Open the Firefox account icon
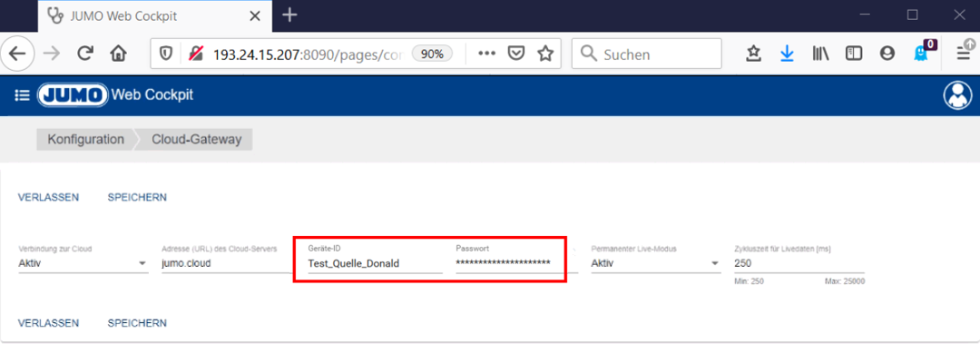 click(887, 54)
